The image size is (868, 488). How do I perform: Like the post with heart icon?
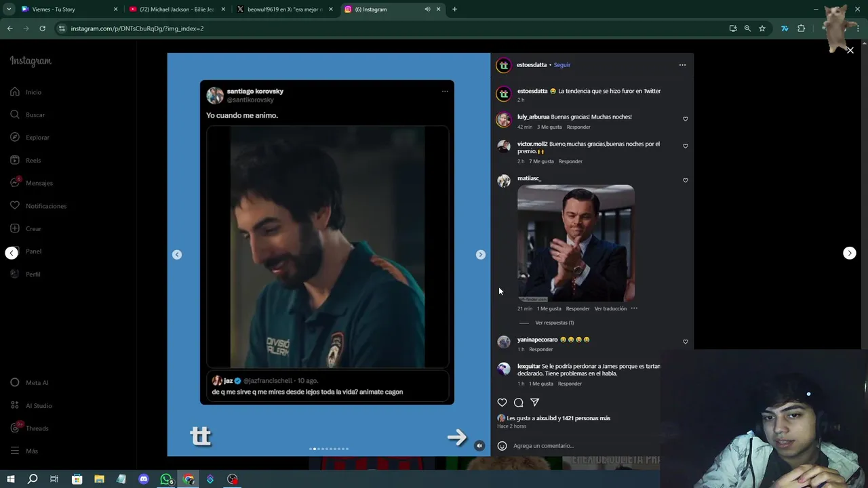click(x=502, y=403)
